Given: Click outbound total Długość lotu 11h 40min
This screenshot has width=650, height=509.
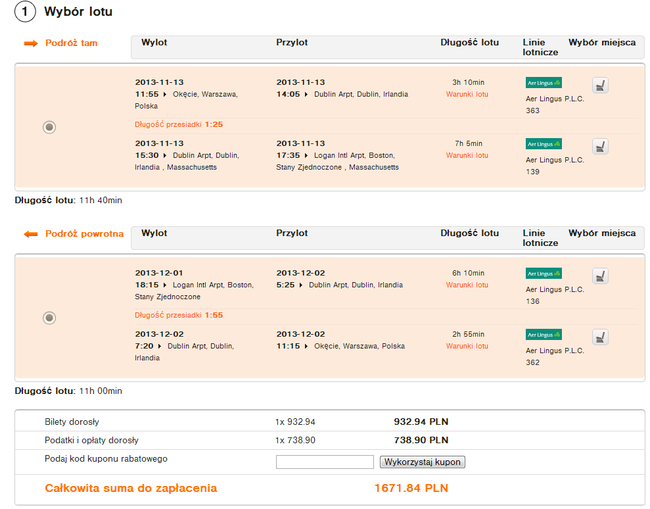Looking at the screenshot, I should (68, 200).
